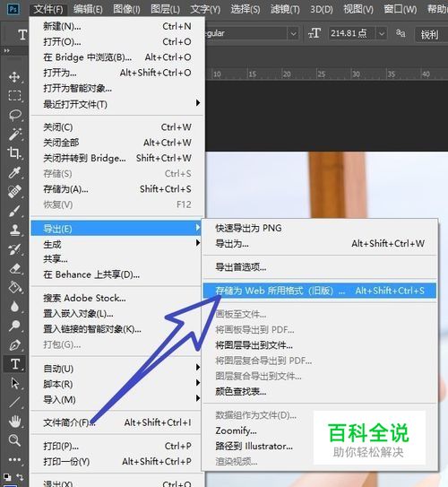
Task: Open the 图像(I) menu
Action: 126,9
